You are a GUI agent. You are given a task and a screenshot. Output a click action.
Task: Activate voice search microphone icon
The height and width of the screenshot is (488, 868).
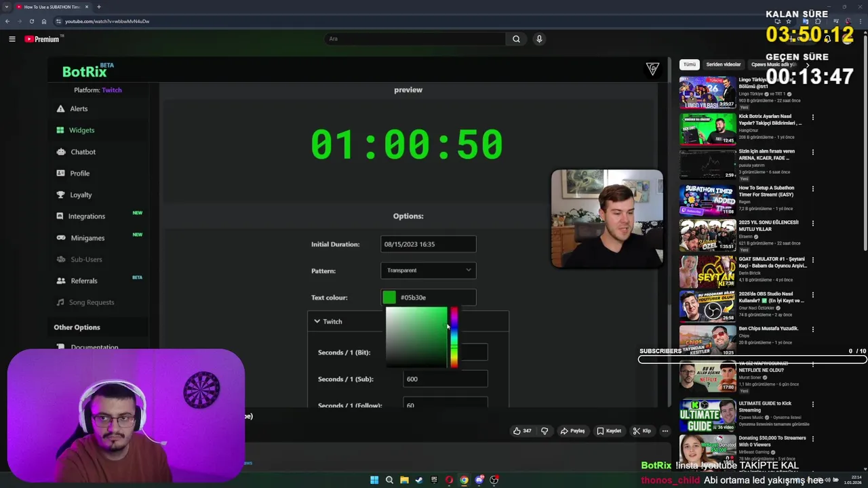(x=539, y=39)
